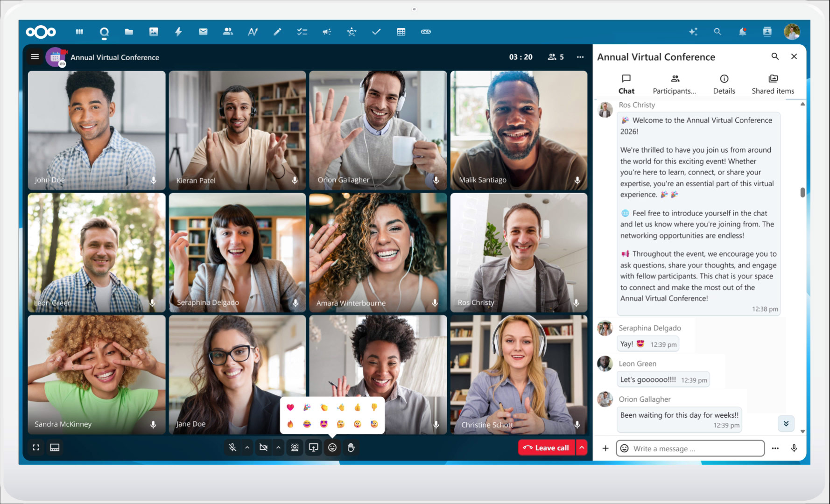Open the Mail app envelope icon
Screen dimensions: 830x504
pyautogui.click(x=203, y=32)
